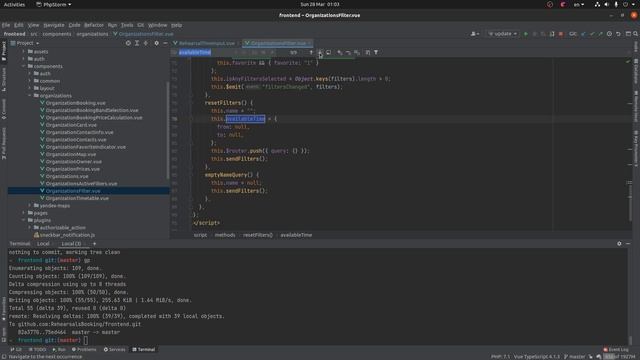Open Terminal panel settings gear
This screenshot has height=360, width=640.
(x=619, y=244)
